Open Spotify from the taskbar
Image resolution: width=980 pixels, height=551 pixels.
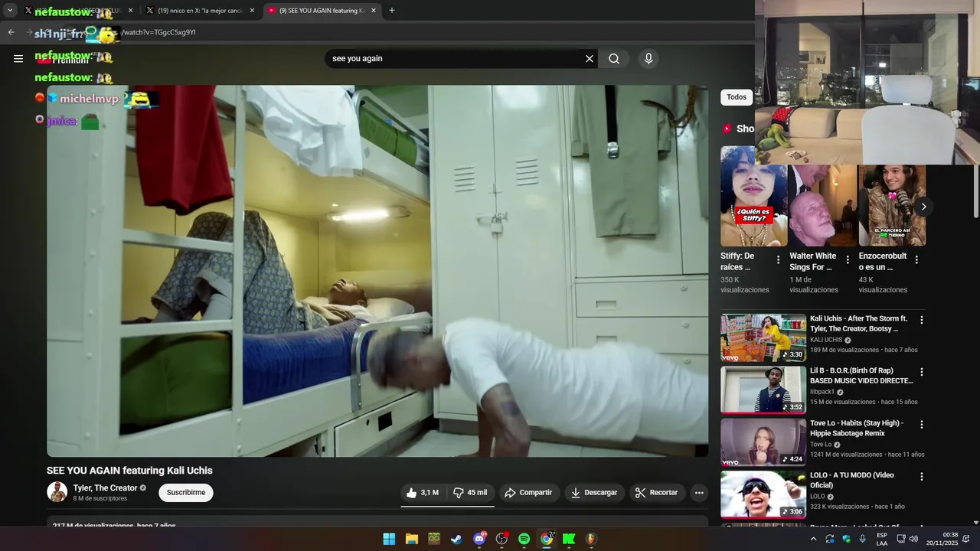[x=524, y=539]
